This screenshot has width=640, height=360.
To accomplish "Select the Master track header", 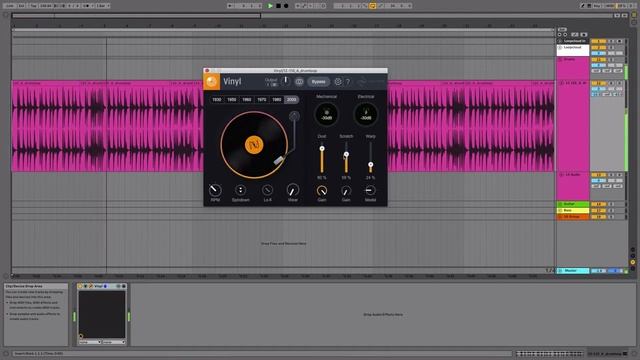I will [573, 271].
